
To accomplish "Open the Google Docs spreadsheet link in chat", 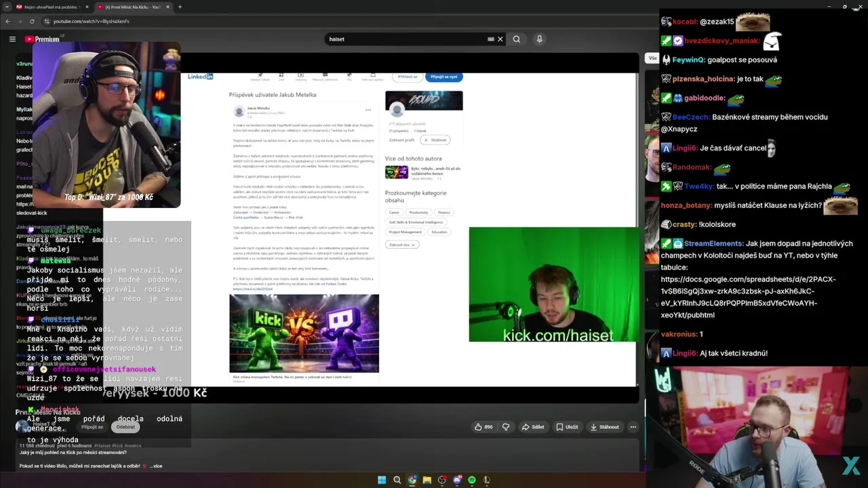I will coord(748,297).
